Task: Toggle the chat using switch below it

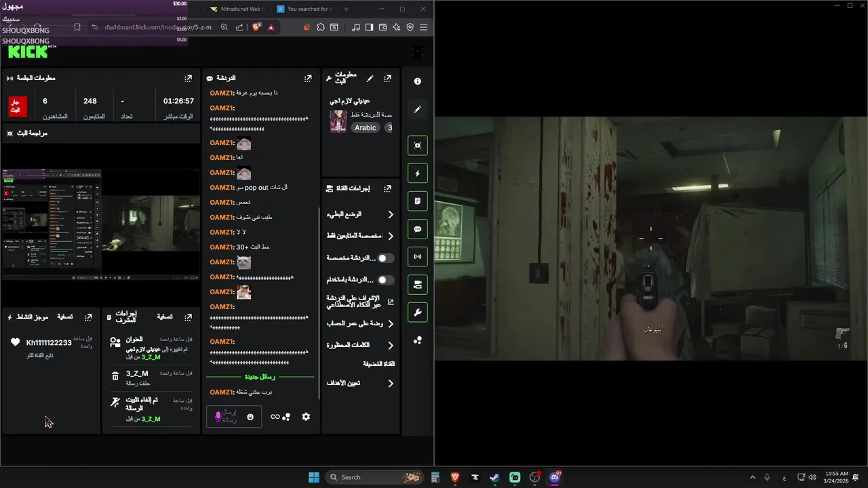Action: pyautogui.click(x=386, y=280)
